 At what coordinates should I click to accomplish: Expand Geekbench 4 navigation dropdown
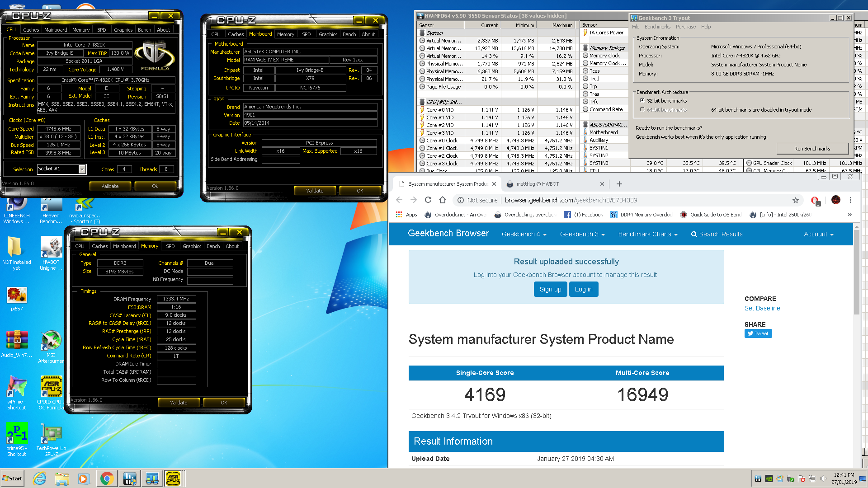coord(524,234)
